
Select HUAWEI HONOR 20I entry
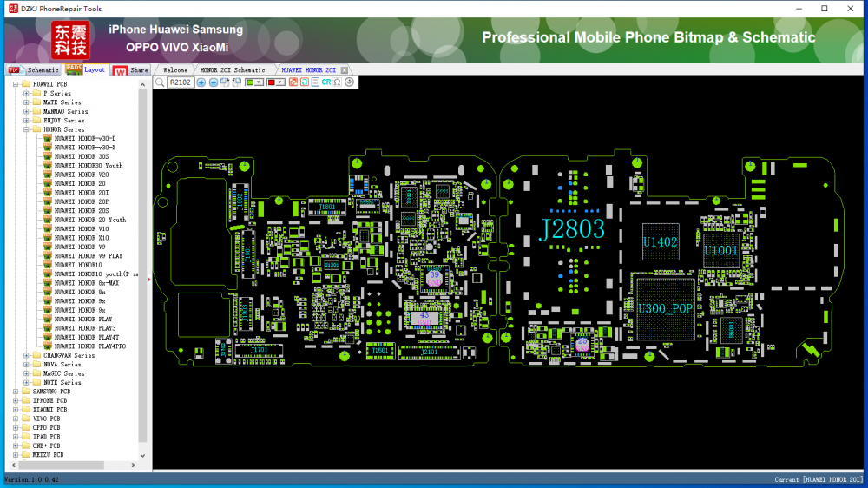82,193
